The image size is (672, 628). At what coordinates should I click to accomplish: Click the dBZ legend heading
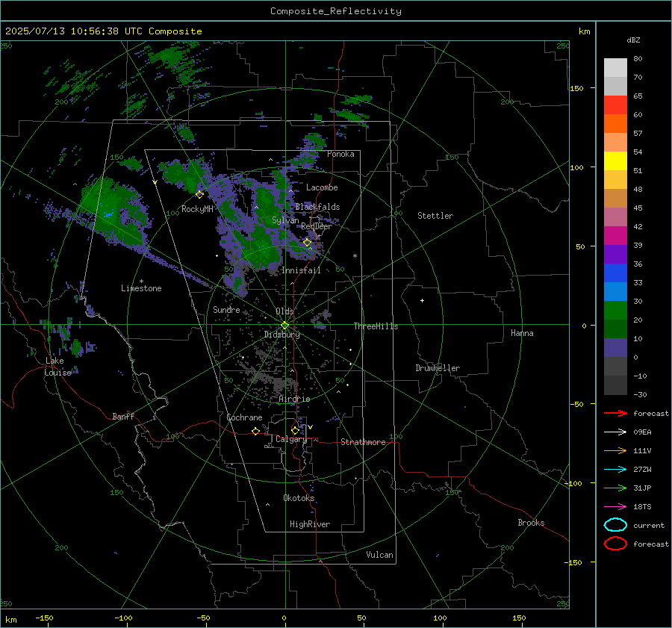point(633,40)
